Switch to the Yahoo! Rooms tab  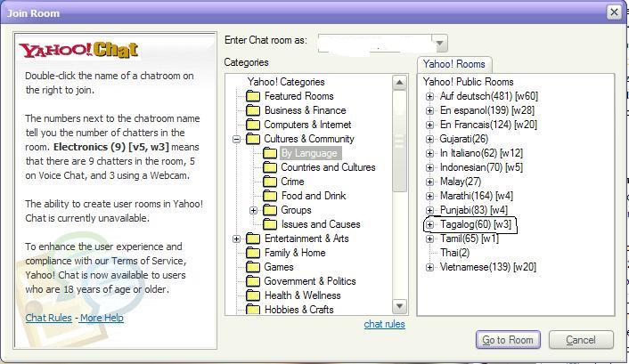pos(454,64)
